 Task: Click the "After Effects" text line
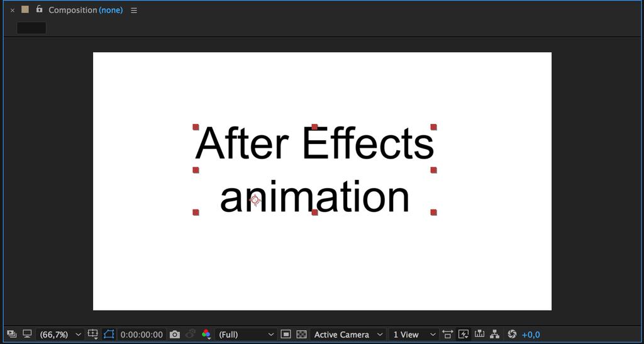tap(314, 143)
